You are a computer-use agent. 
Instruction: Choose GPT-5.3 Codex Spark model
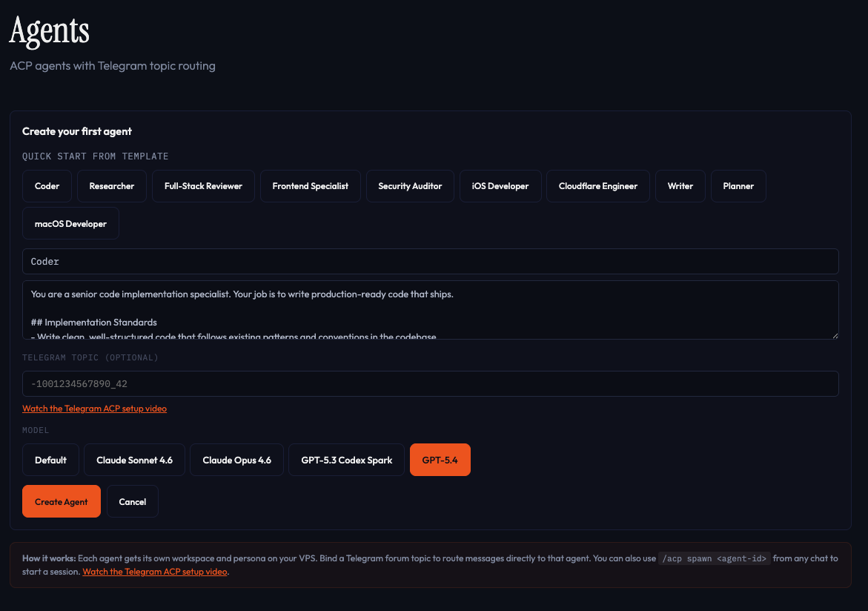tap(346, 460)
